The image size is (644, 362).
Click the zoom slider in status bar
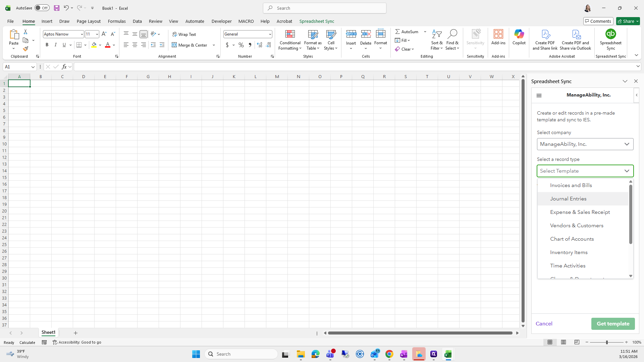pos(606,342)
